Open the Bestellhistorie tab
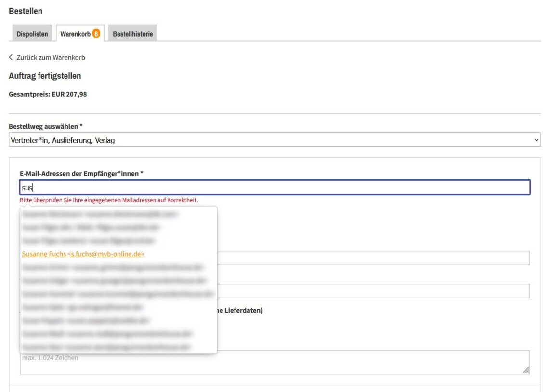This screenshot has height=392, width=549. tap(132, 34)
